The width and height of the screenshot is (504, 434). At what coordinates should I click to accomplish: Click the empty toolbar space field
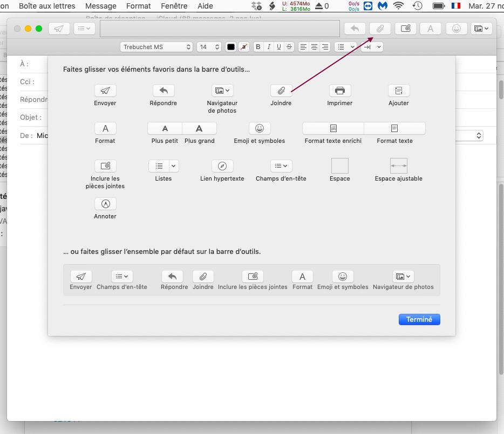click(x=220, y=29)
